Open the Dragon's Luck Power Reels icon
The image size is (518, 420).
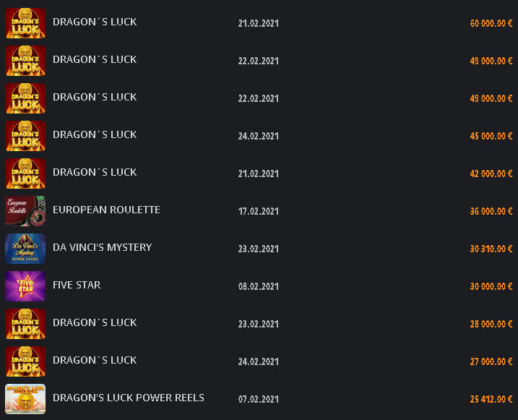point(25,399)
